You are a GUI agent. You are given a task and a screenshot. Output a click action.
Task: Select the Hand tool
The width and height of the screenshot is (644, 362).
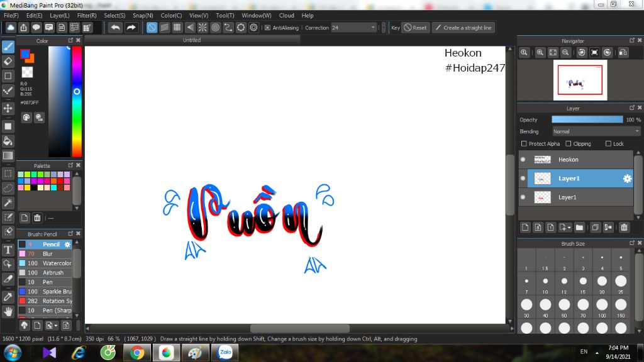click(x=8, y=312)
